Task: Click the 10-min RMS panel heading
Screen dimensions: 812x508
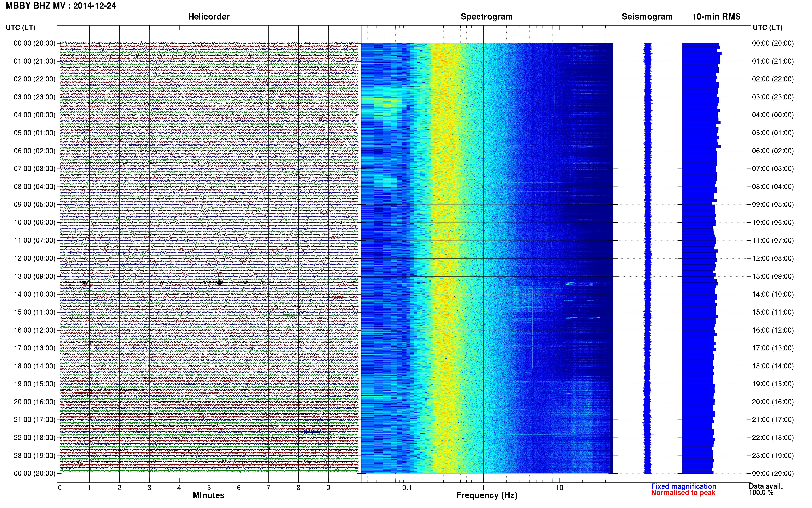Action: 716,17
